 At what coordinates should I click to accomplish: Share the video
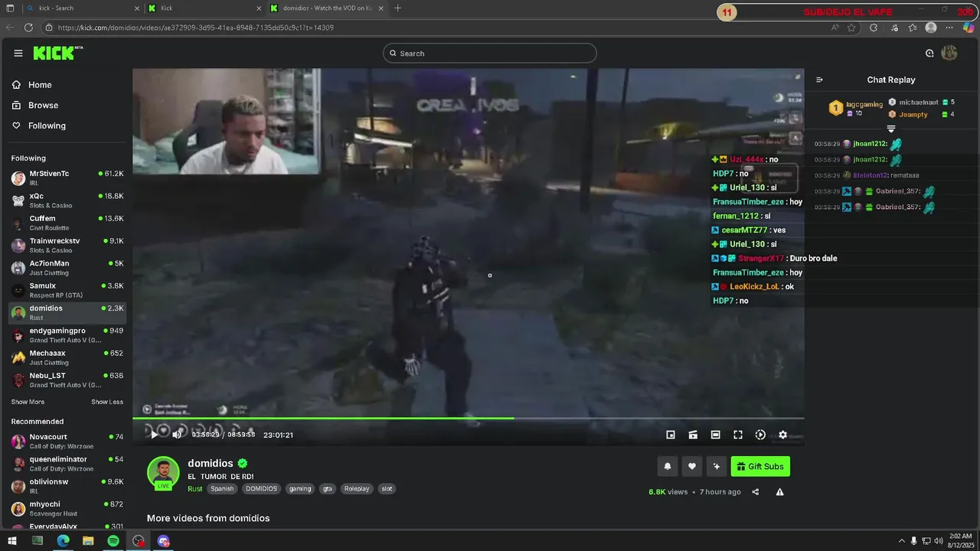pos(756,492)
